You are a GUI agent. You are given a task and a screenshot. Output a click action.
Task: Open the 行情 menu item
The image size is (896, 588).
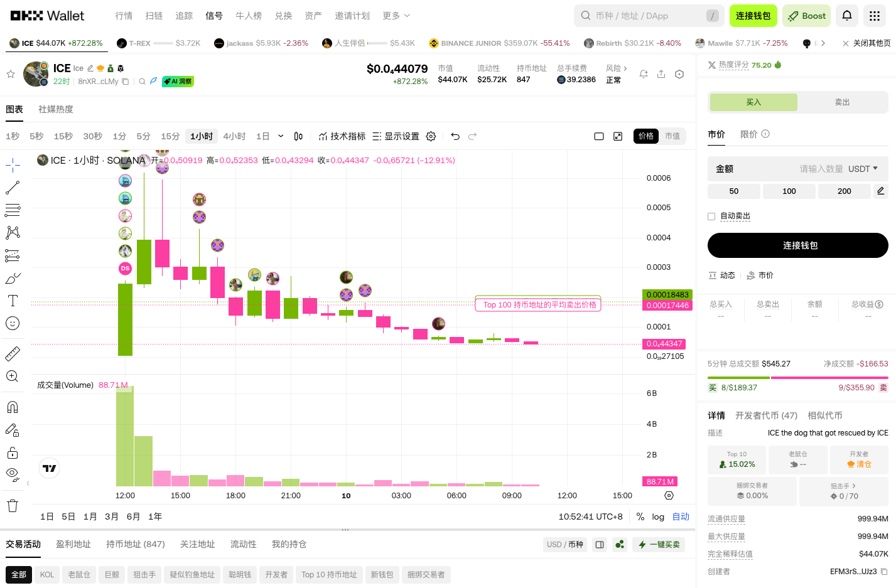tap(124, 16)
